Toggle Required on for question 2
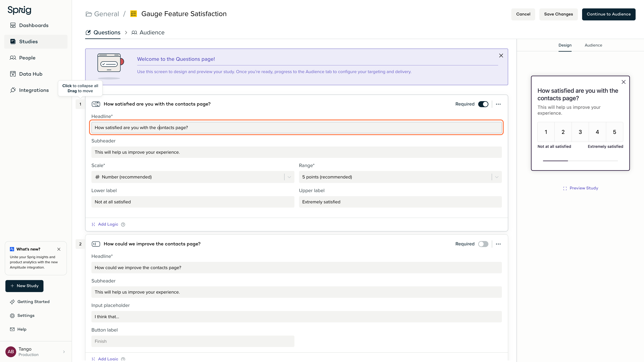 pos(483,244)
